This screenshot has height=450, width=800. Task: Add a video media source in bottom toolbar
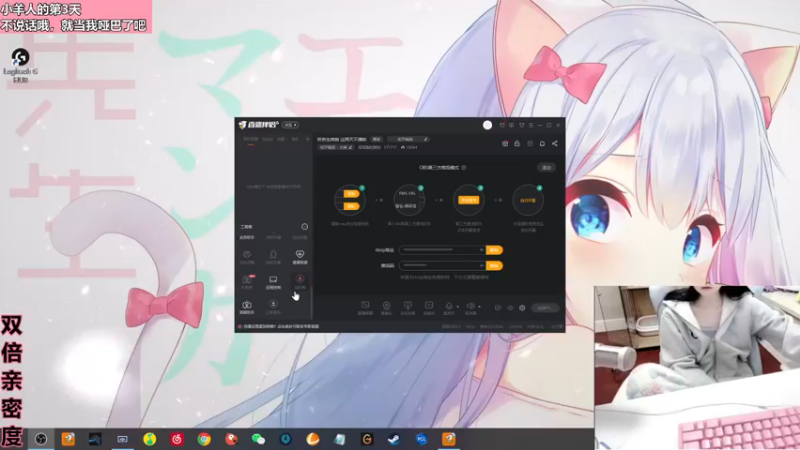[429, 308]
